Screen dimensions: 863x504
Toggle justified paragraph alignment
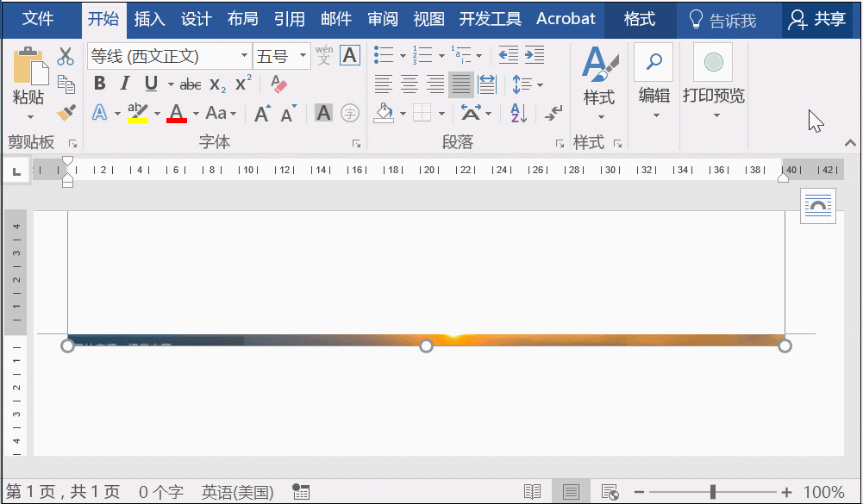click(x=461, y=84)
